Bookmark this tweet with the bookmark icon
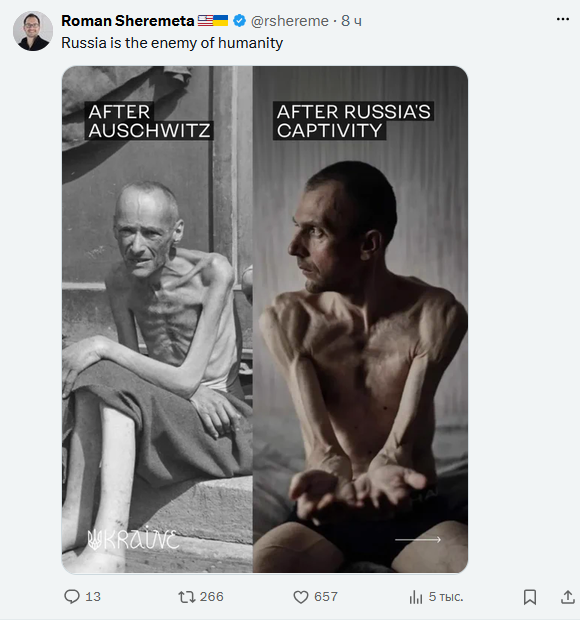This screenshot has height=621, width=580. click(x=530, y=597)
